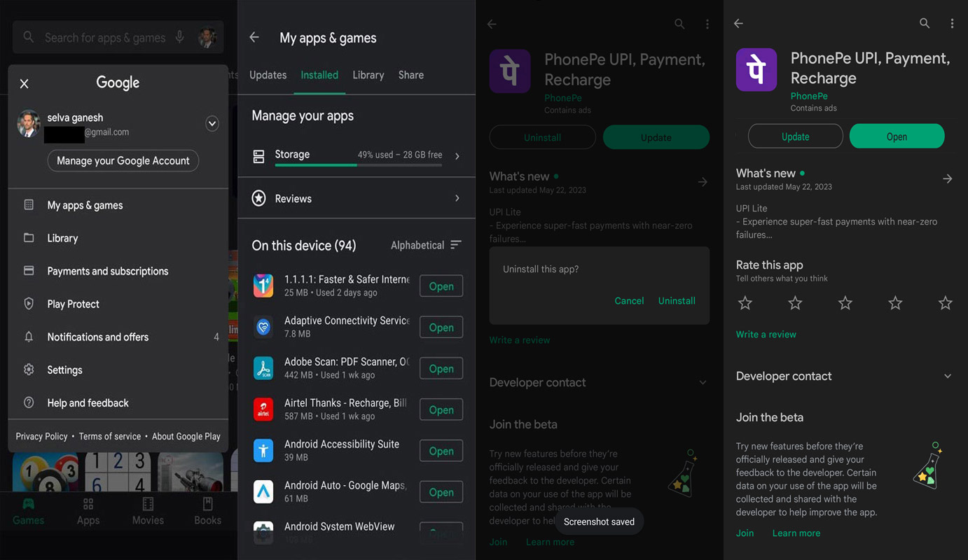Rate PhonePe five stars
The height and width of the screenshot is (560, 968).
(x=946, y=303)
